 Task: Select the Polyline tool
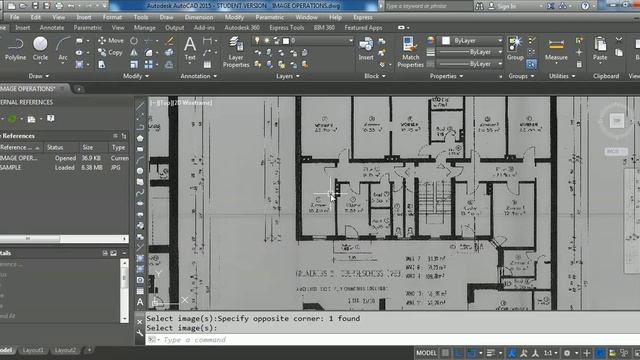click(16, 49)
